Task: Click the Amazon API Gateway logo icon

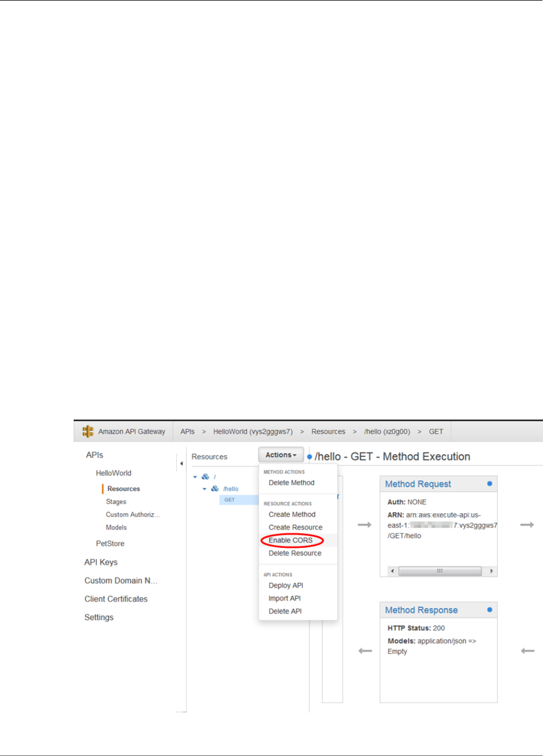Action: click(88, 431)
